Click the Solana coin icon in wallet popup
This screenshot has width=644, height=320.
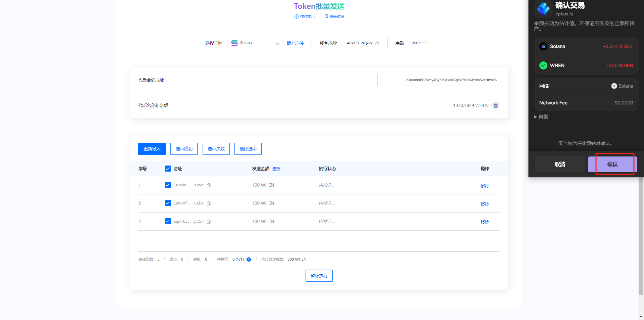(x=543, y=46)
